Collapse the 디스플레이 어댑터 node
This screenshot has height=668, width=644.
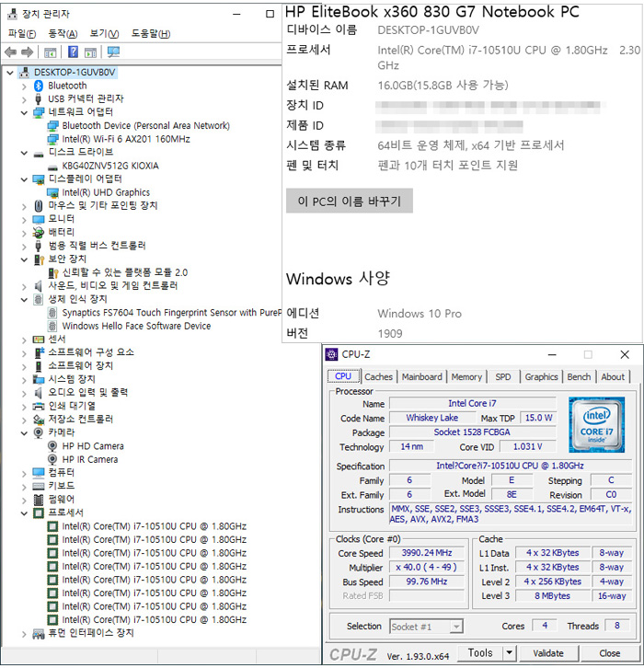tap(24, 179)
